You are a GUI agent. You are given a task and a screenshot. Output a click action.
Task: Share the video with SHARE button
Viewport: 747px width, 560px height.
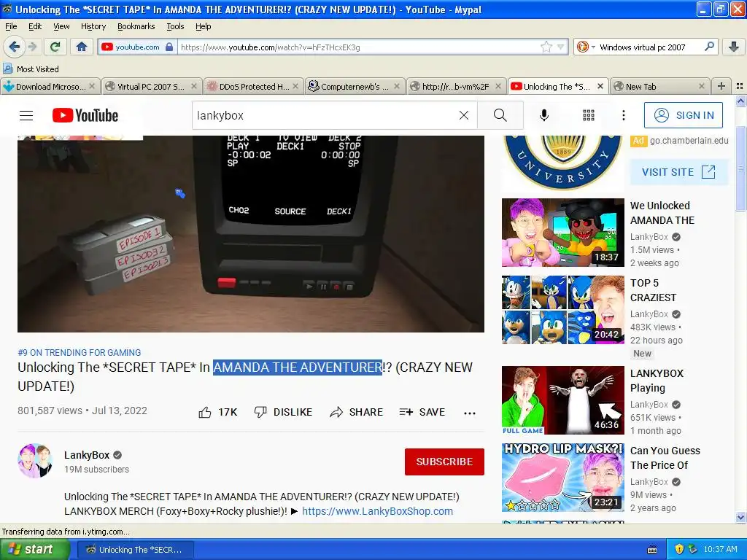[x=356, y=412]
